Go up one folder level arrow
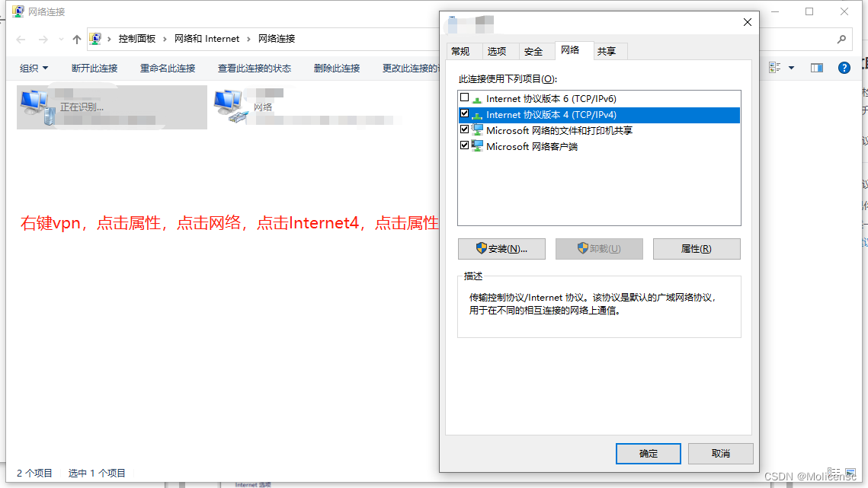 click(x=76, y=39)
